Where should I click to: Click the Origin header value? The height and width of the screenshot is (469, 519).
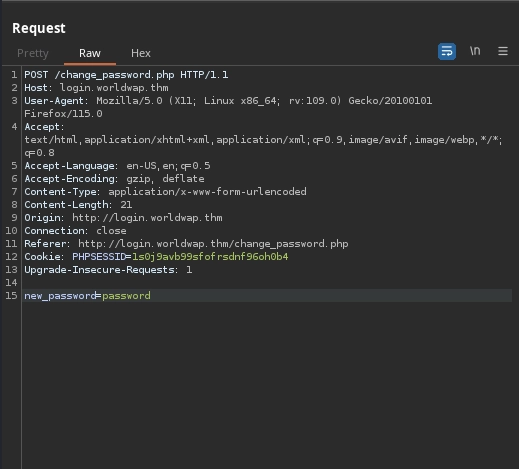pos(147,218)
